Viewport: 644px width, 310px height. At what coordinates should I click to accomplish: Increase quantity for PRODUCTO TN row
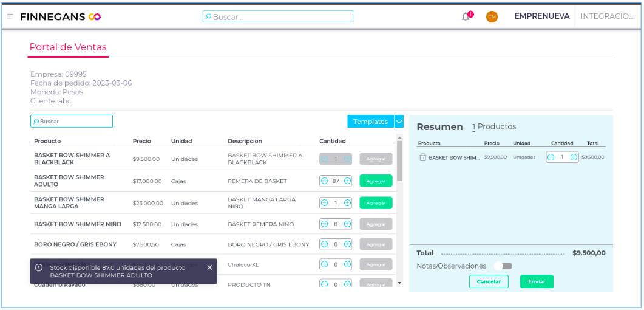347,284
